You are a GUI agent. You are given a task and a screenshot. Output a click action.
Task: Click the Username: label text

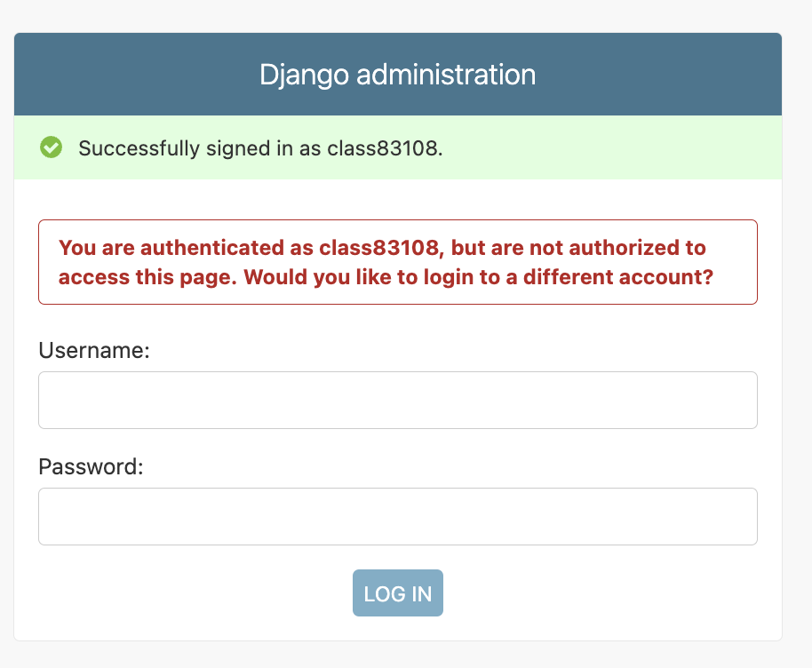94,351
